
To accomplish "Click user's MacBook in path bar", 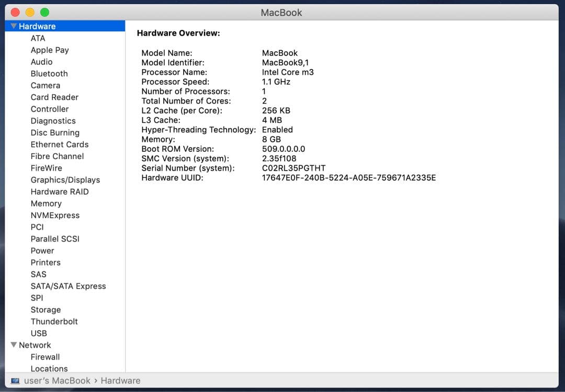I will (57, 381).
